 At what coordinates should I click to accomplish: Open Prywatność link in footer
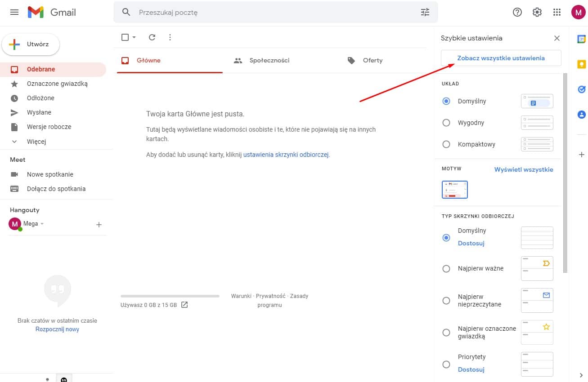pyautogui.click(x=271, y=296)
